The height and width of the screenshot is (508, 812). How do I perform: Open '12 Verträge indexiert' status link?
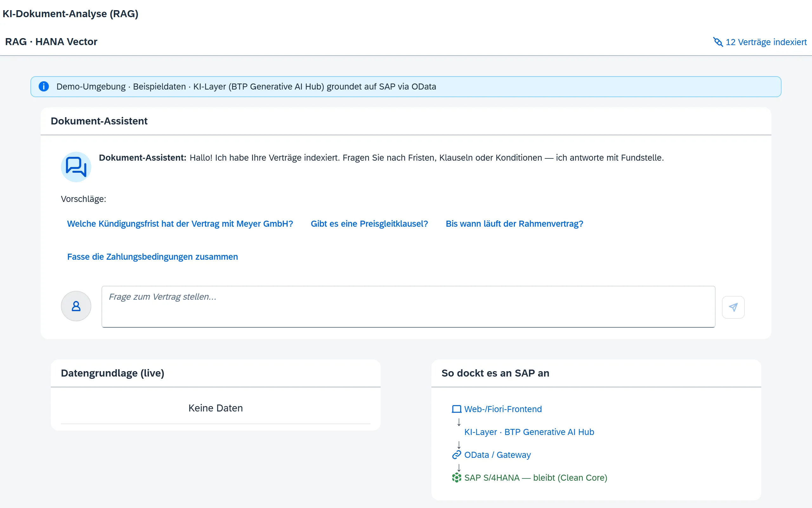click(760, 42)
